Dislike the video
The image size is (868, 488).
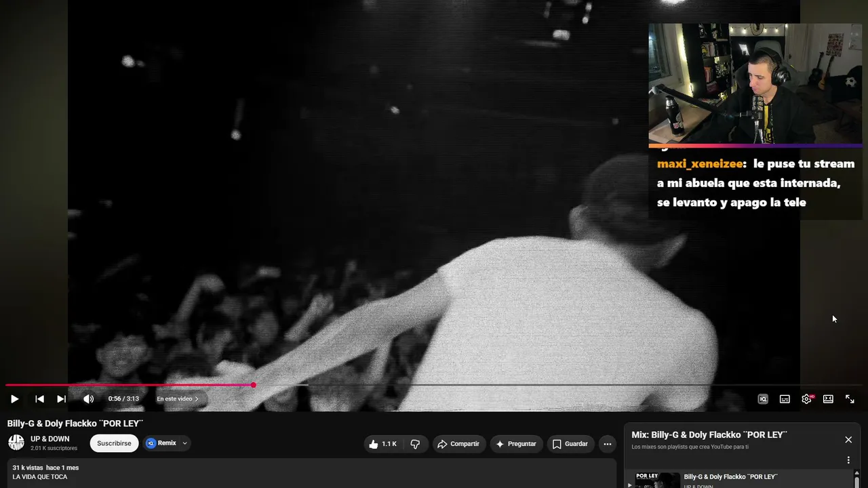tap(415, 444)
